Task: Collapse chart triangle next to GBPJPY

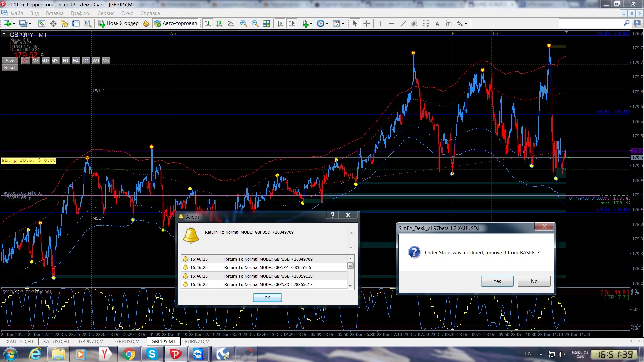Action: (x=4, y=34)
